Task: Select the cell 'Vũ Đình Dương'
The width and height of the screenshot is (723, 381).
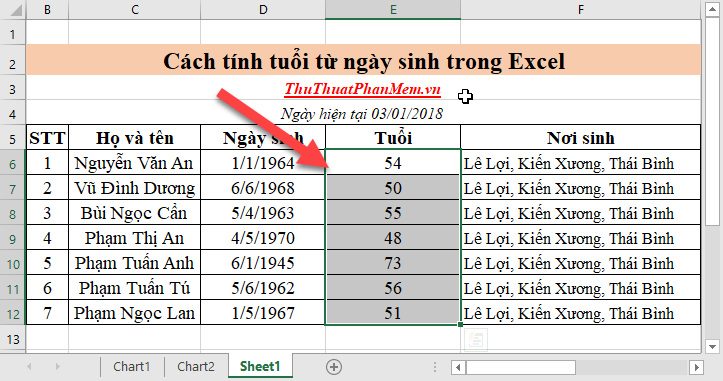Action: click(x=135, y=187)
